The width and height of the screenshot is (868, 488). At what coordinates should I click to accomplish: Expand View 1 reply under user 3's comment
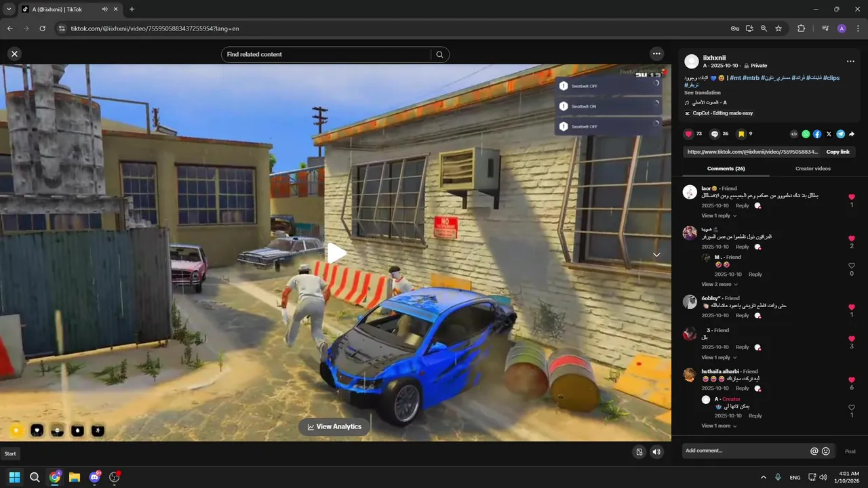[719, 357]
